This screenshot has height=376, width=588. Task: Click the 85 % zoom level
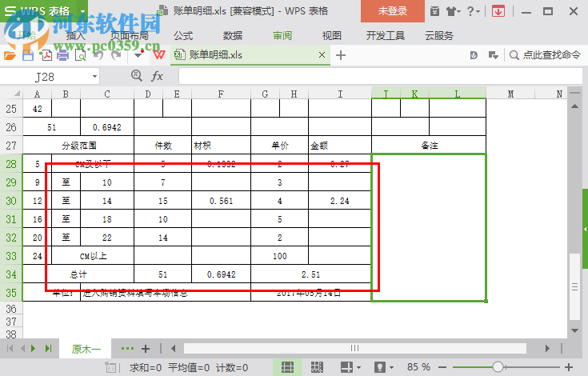click(418, 367)
